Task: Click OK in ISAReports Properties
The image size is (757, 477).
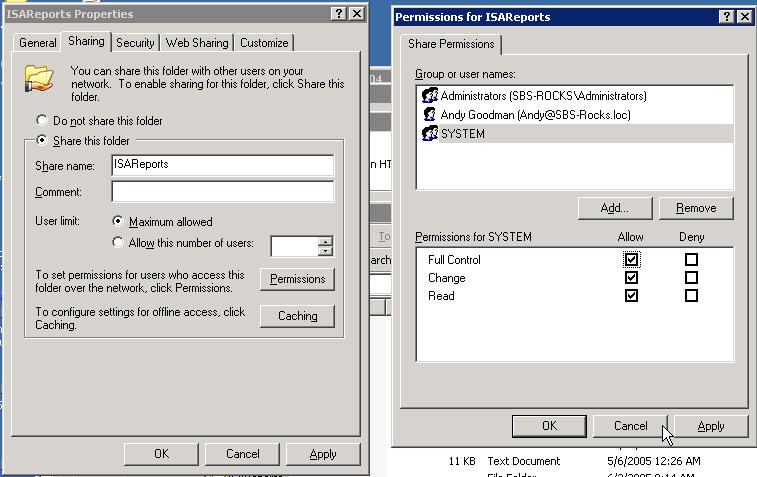Action: click(161, 454)
